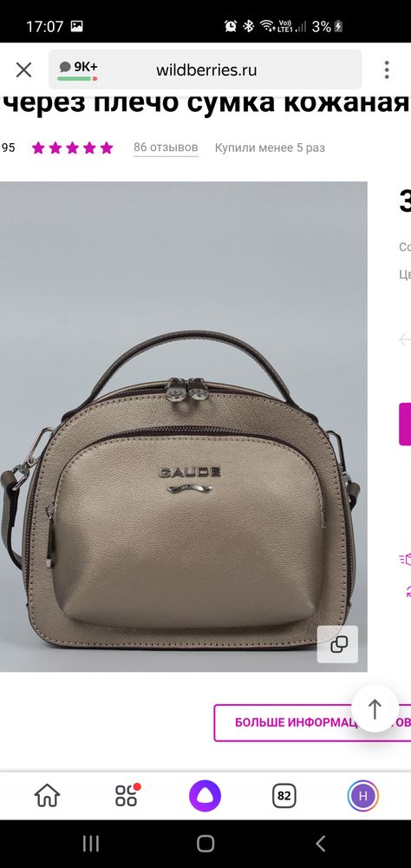Tap the purple buy button edge
Screen dimensions: 411x868
pos(405,424)
